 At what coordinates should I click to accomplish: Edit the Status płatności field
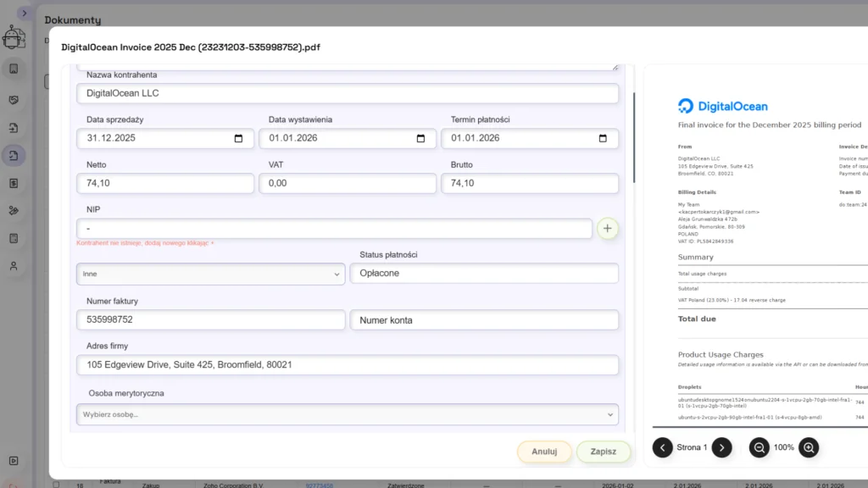484,274
